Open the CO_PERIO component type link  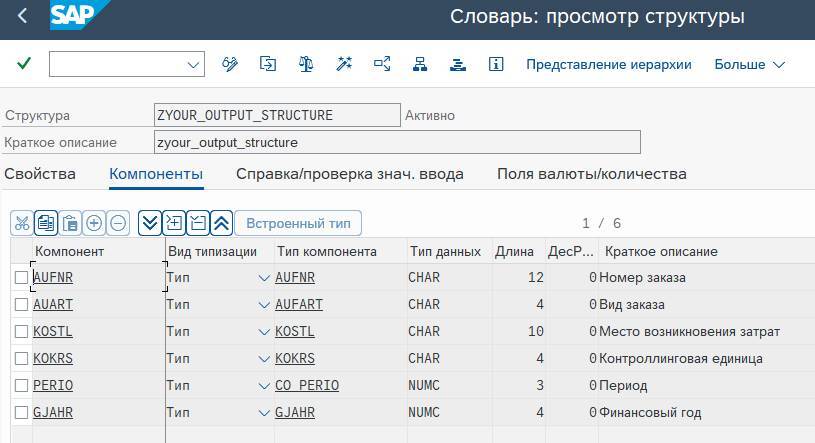(307, 385)
